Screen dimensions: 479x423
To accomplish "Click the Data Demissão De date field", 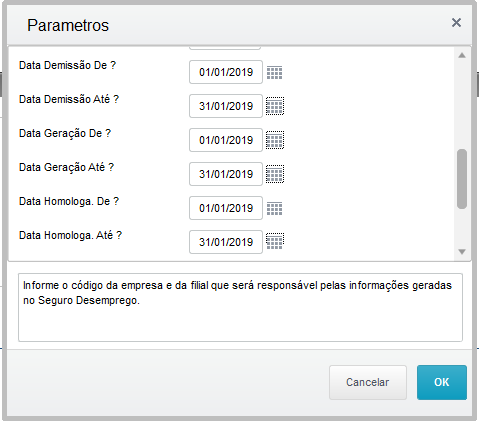I will tap(226, 72).
